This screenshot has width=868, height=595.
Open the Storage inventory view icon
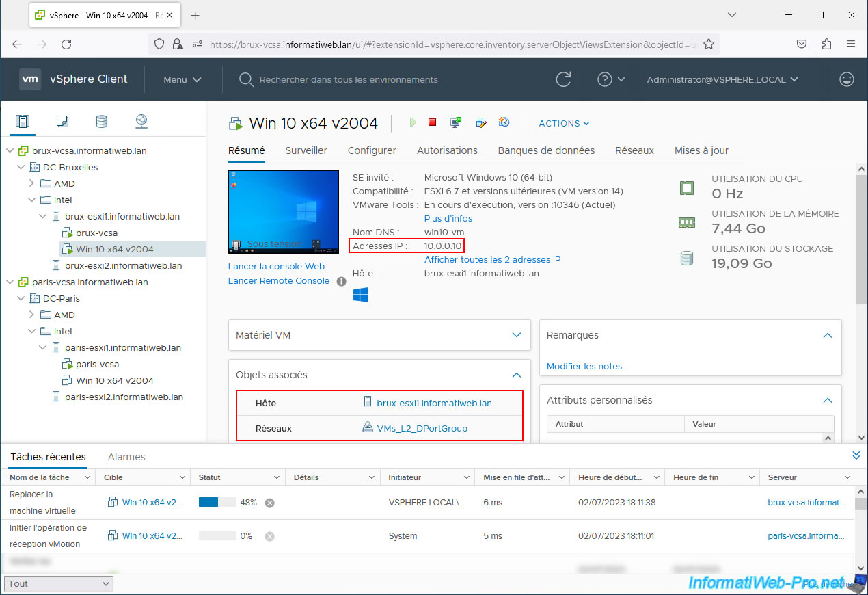point(101,122)
